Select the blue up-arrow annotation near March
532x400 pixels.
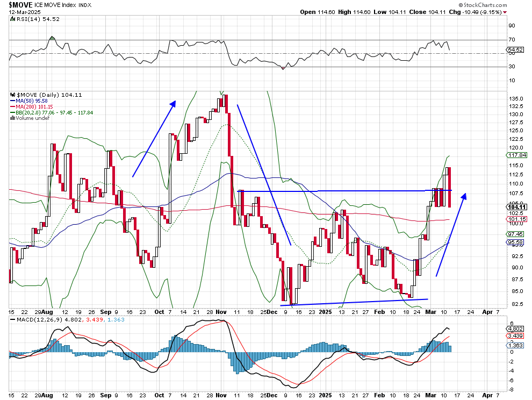pyautogui.click(x=451, y=234)
